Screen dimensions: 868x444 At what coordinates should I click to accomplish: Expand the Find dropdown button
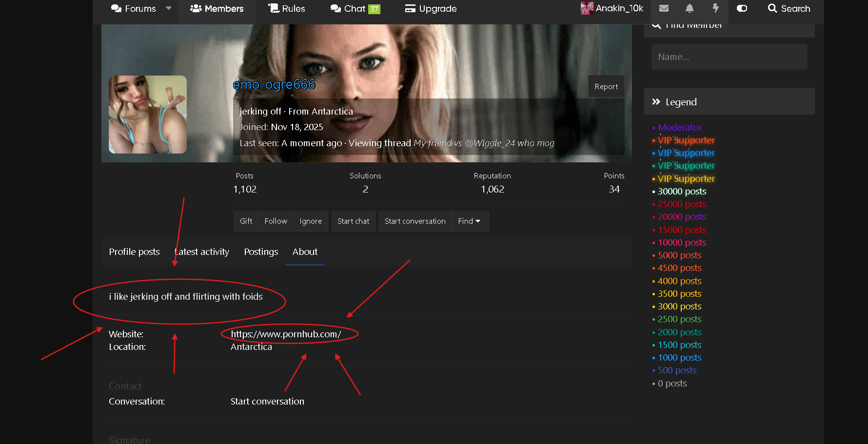470,221
